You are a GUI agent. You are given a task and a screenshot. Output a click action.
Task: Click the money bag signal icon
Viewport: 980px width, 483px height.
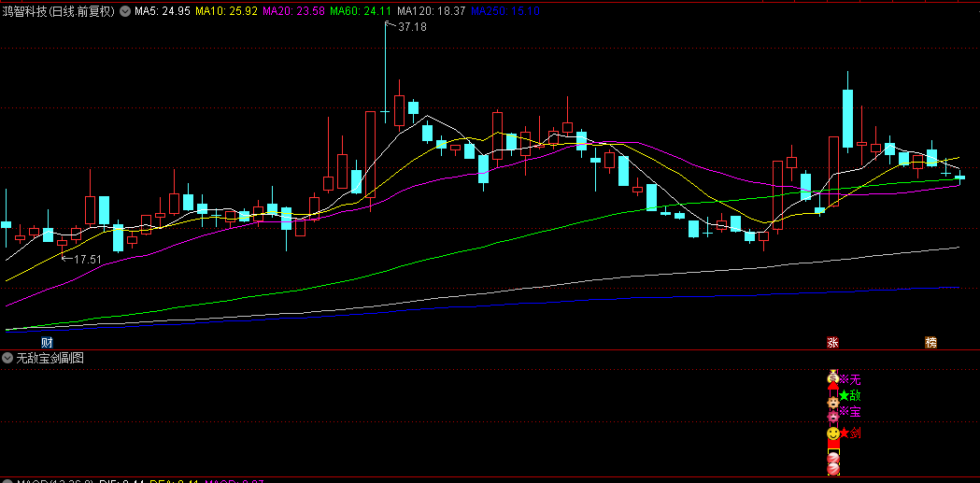pos(833,376)
